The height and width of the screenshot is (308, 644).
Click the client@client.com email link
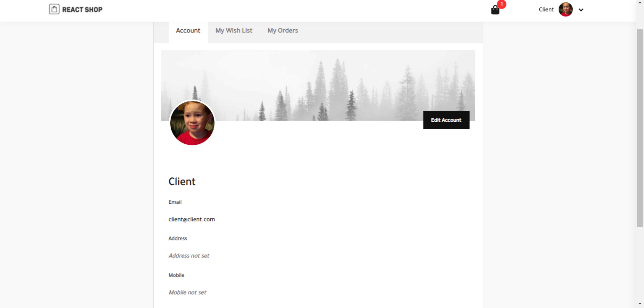tap(191, 219)
